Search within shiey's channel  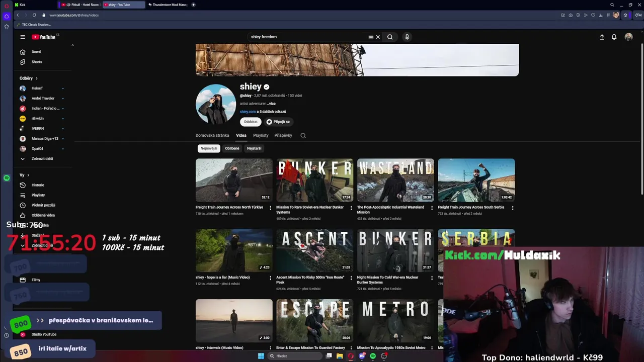(x=303, y=135)
